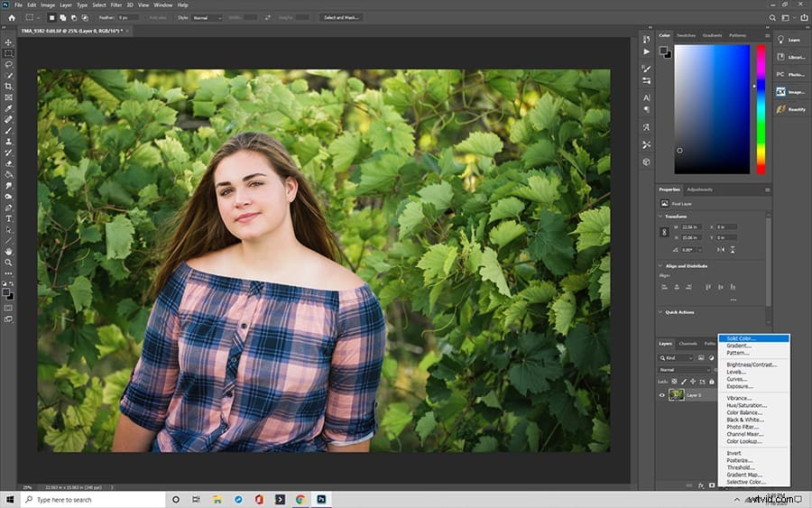
Task: Click the foreground color swatch in Color panel
Action: click(x=663, y=51)
